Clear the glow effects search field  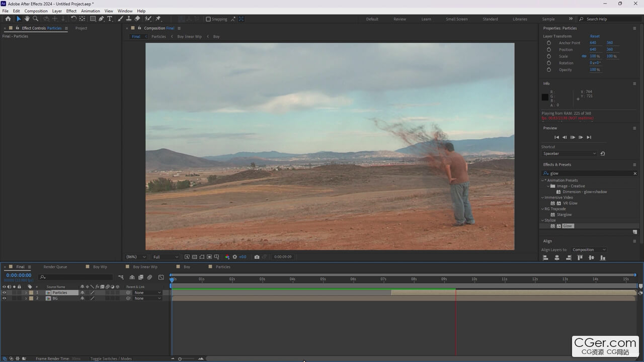click(634, 173)
